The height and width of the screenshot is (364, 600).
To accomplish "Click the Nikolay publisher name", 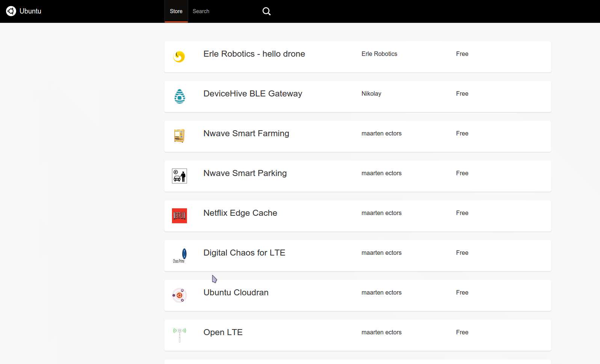I will 371,94.
